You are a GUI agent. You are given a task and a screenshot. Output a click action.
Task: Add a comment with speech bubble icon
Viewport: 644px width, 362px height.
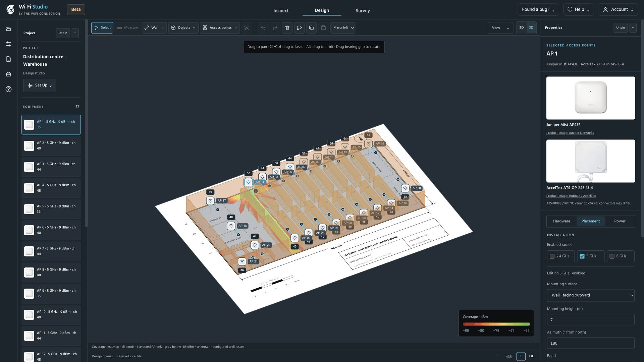point(299,28)
